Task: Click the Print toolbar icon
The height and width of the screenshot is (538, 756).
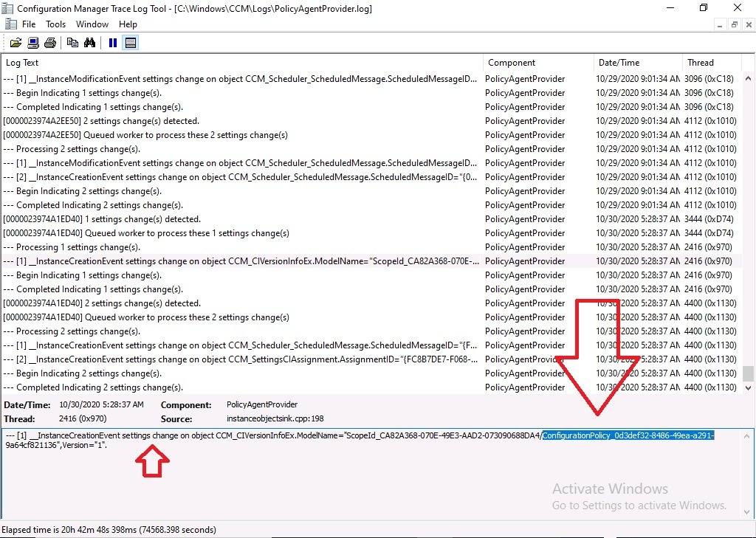Action: coord(50,43)
